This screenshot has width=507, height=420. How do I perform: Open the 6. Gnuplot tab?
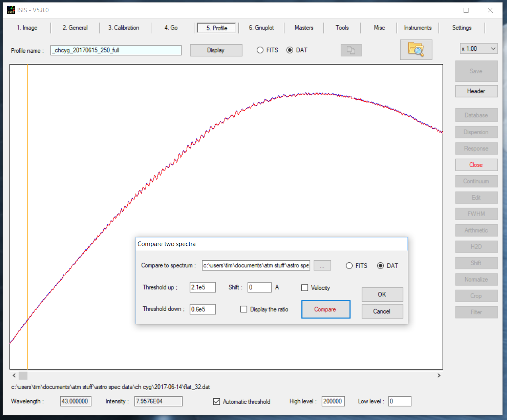pyautogui.click(x=261, y=28)
